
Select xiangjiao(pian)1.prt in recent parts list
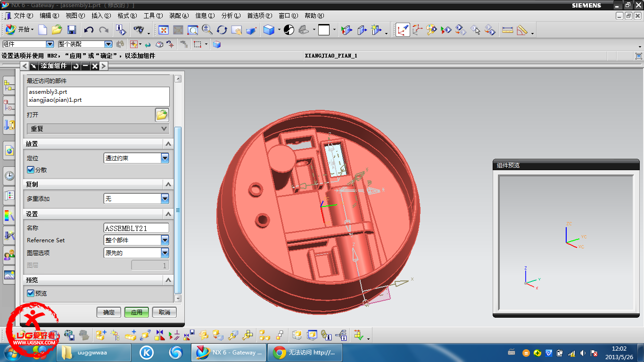(55, 100)
